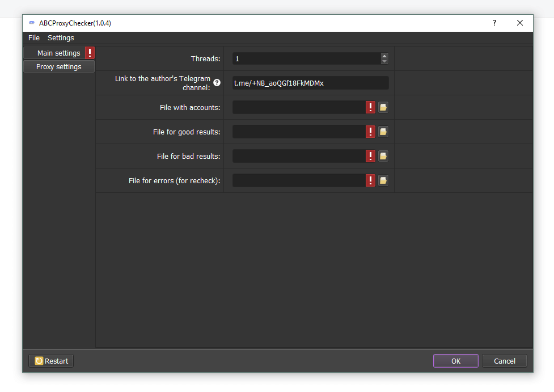Open the Settings menu
The height and width of the screenshot is (392, 554).
point(60,37)
